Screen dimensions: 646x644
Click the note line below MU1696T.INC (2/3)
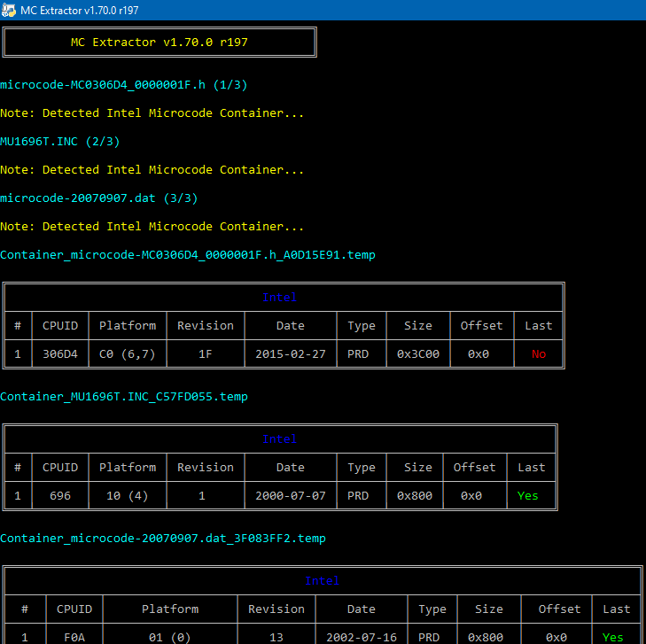tap(152, 170)
